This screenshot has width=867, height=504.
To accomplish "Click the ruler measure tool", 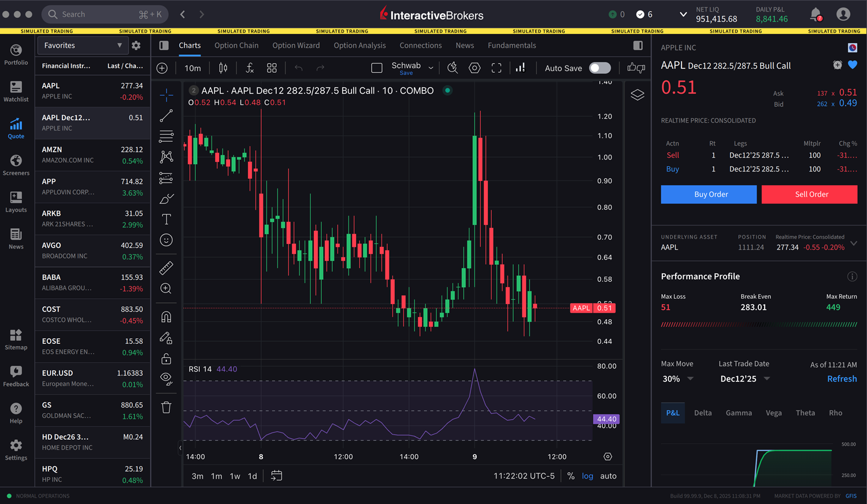I will (166, 268).
